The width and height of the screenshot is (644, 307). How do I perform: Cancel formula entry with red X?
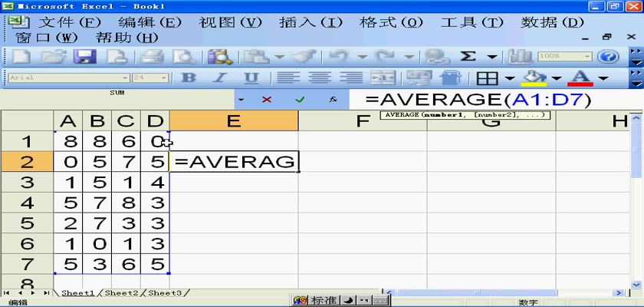point(267,100)
